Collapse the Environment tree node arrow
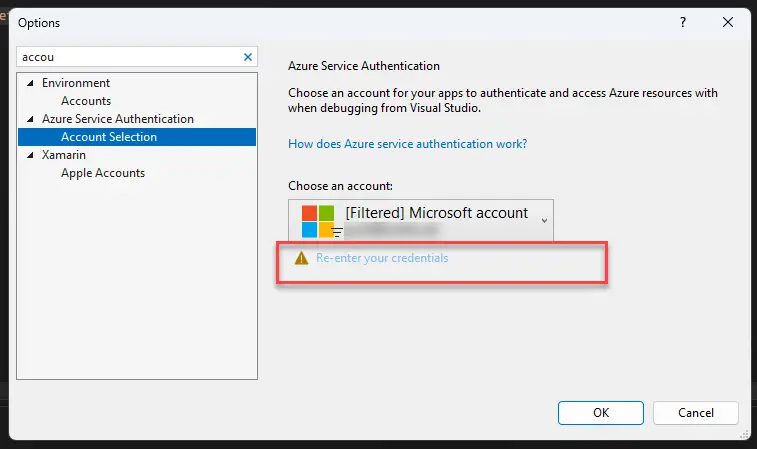 click(30, 83)
